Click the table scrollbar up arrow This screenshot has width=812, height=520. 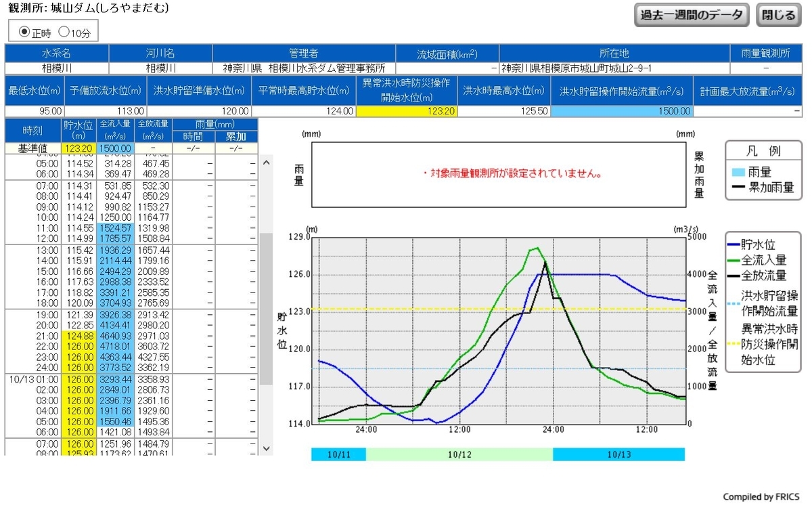(x=266, y=162)
